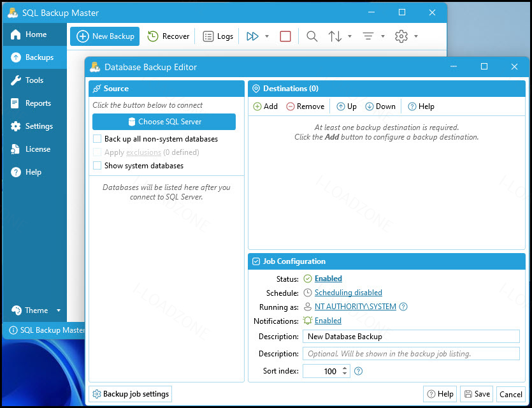The height and width of the screenshot is (408, 532).
Task: Open Help in the left sidebar
Action: point(34,172)
